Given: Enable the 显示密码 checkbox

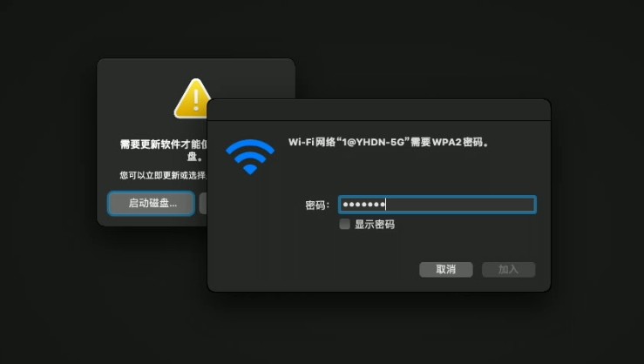Looking at the screenshot, I should (344, 224).
